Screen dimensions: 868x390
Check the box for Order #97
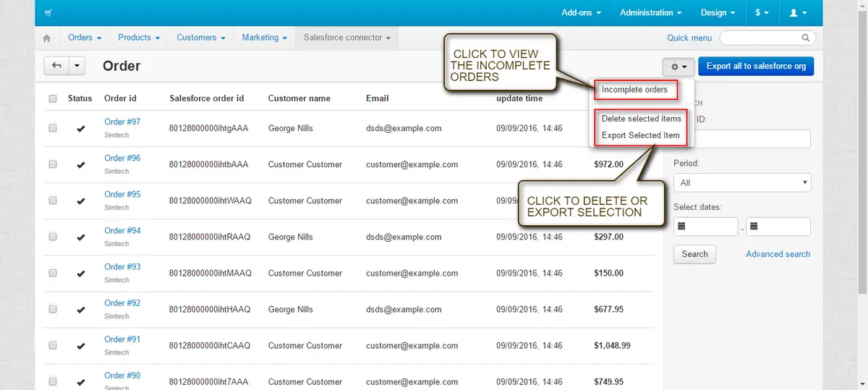point(52,128)
